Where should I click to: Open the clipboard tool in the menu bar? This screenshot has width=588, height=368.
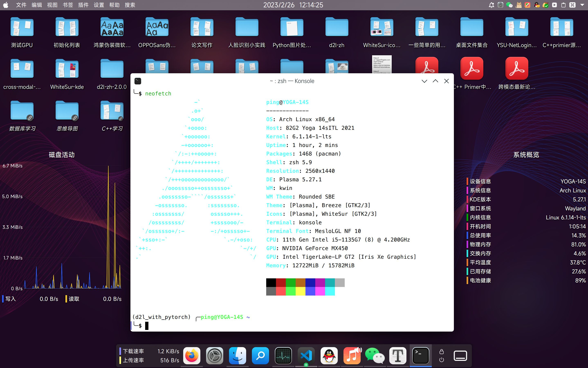click(x=563, y=5)
